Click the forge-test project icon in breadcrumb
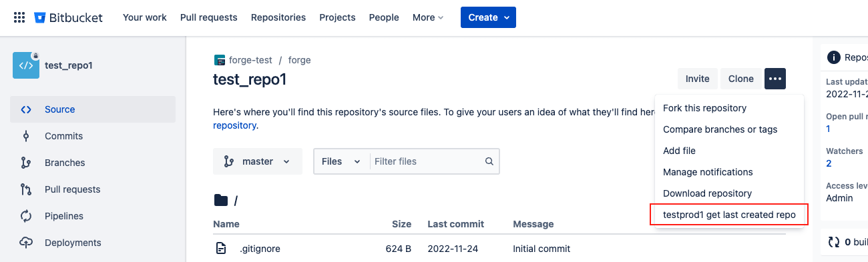The height and width of the screenshot is (262, 868). [x=220, y=60]
